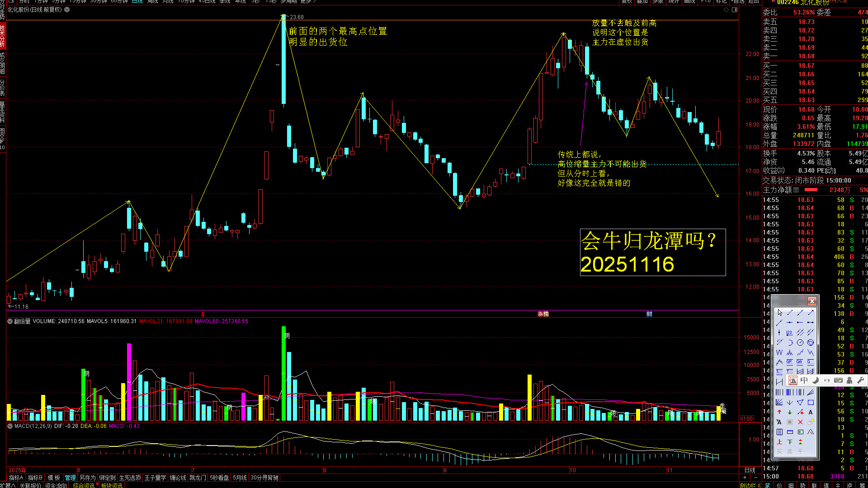Choose the circle drawing tool
Screen dimensions: 868x488
800,343
